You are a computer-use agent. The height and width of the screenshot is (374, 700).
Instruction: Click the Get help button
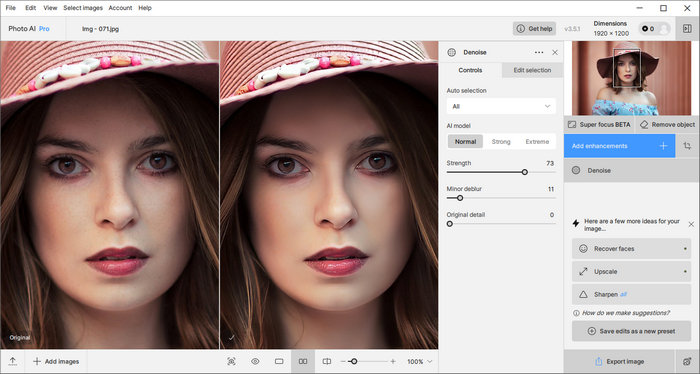click(x=534, y=29)
